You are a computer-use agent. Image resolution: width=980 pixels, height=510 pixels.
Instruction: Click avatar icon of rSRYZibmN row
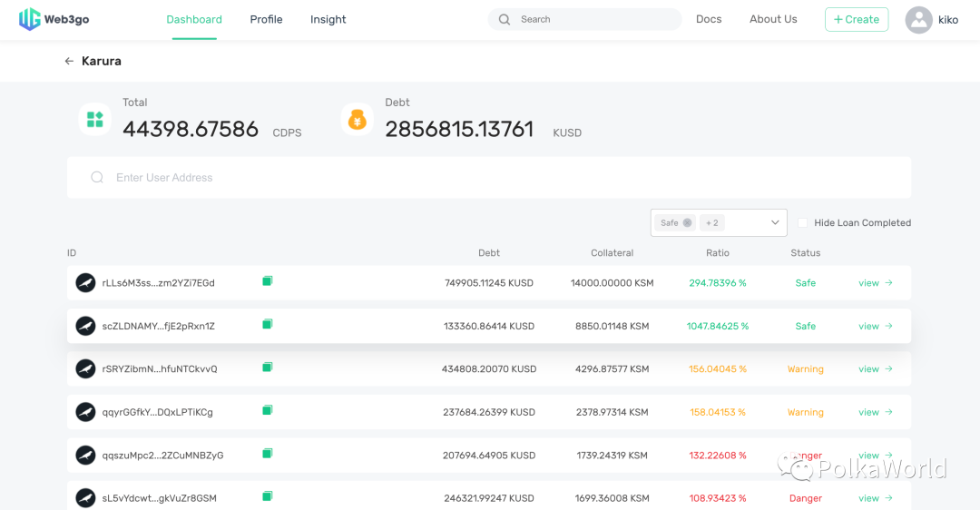pos(85,369)
